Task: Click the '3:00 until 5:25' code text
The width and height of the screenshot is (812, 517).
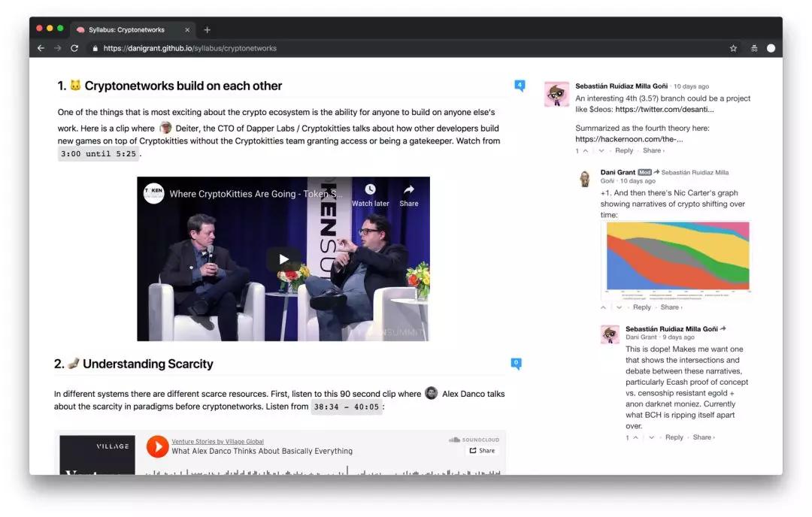Action: coord(98,154)
